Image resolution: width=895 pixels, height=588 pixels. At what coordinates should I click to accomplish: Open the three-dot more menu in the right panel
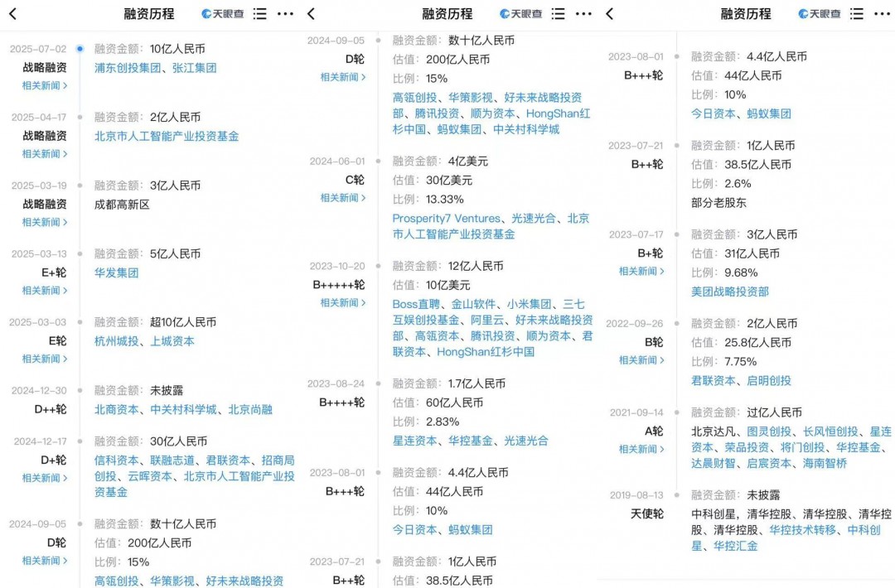pyautogui.click(x=882, y=14)
